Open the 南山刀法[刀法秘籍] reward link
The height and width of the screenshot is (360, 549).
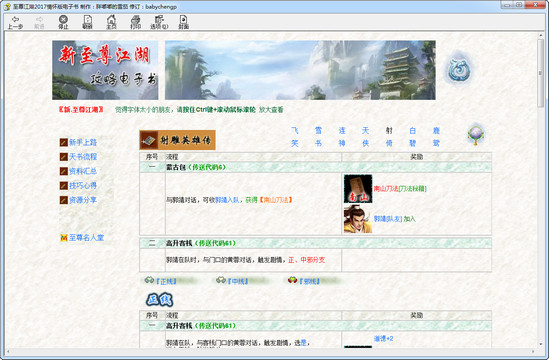click(x=400, y=189)
